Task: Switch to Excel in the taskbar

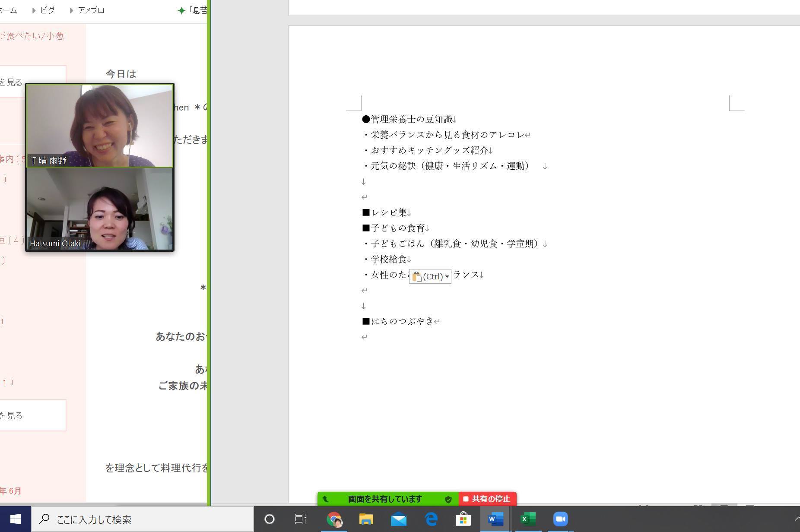Action: (527, 519)
